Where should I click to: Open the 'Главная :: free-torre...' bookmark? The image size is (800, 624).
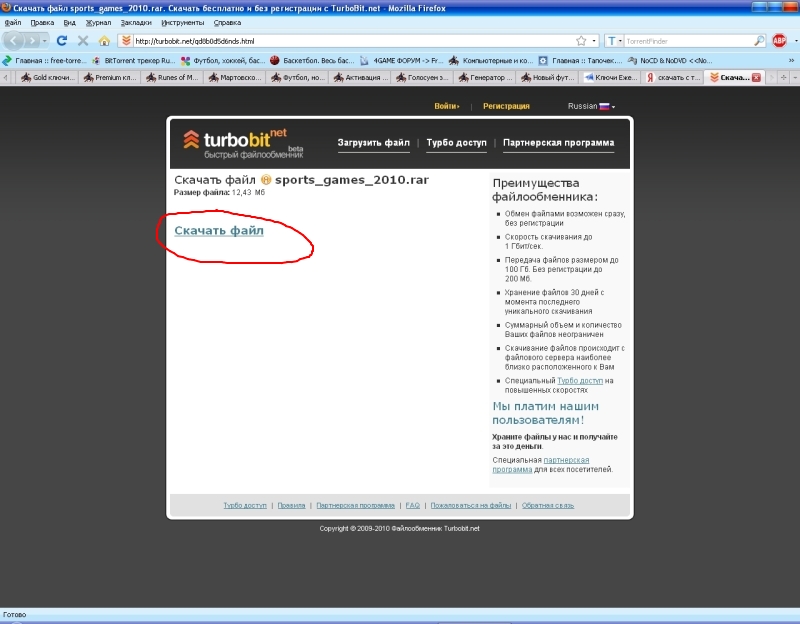(45, 60)
